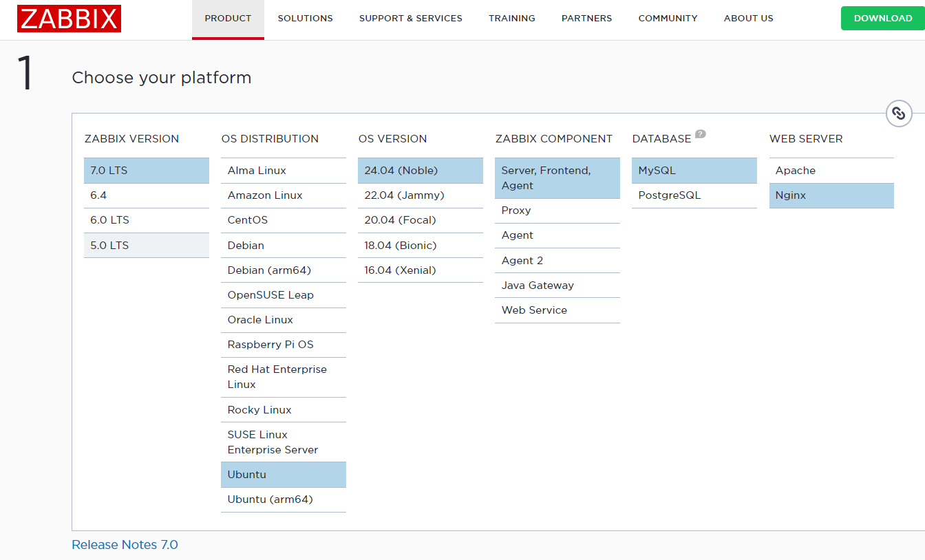Choose Alma Linux distribution
This screenshot has height=560, width=925.
284,171
